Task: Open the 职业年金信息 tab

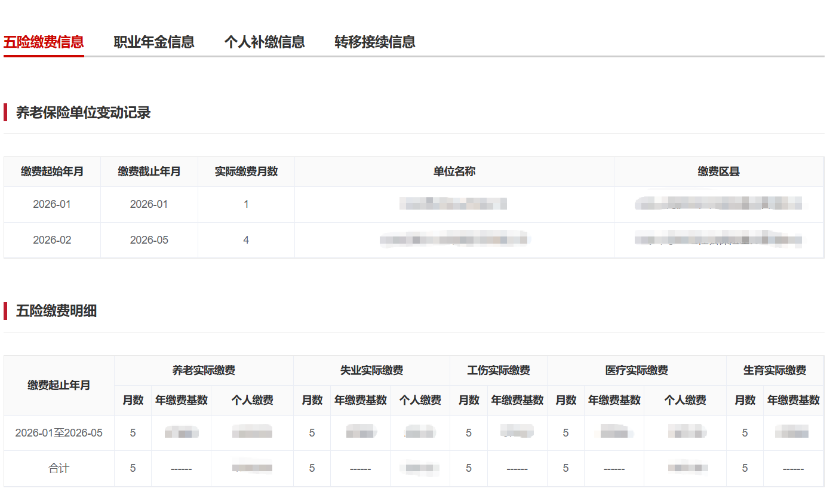Action: click(154, 42)
